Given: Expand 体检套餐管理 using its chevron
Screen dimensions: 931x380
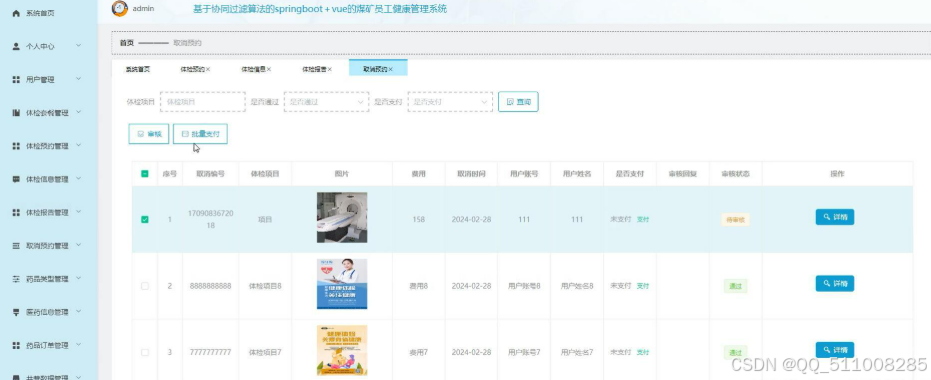Looking at the screenshot, I should point(78,112).
